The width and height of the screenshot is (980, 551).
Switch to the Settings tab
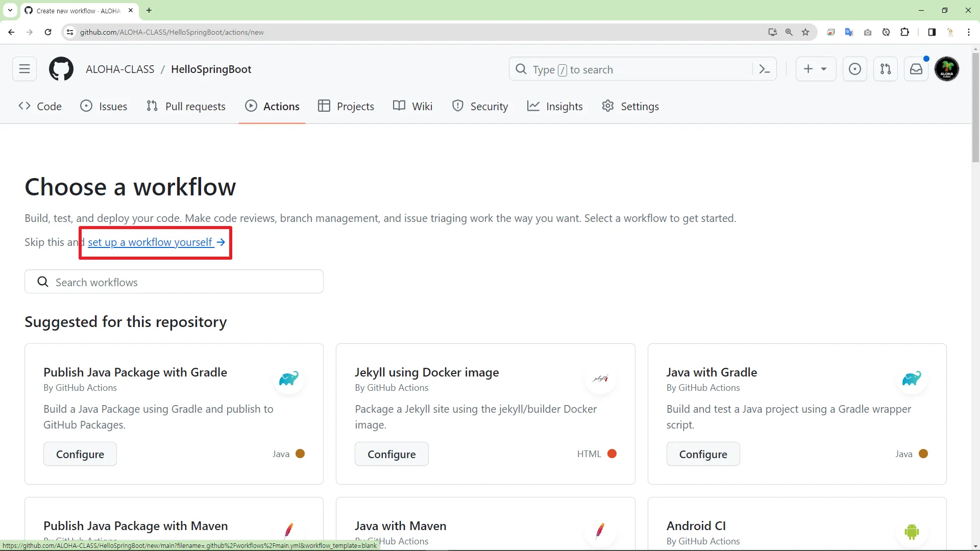[x=630, y=106]
